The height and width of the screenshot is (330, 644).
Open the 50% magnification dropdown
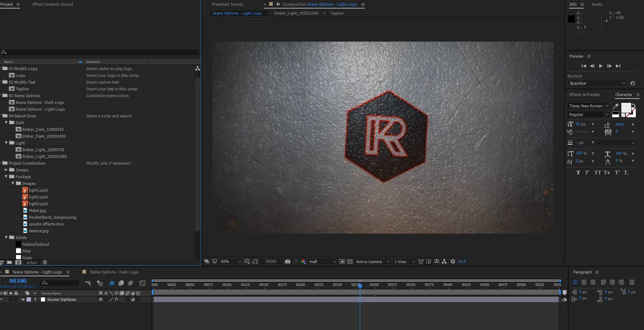click(231, 262)
